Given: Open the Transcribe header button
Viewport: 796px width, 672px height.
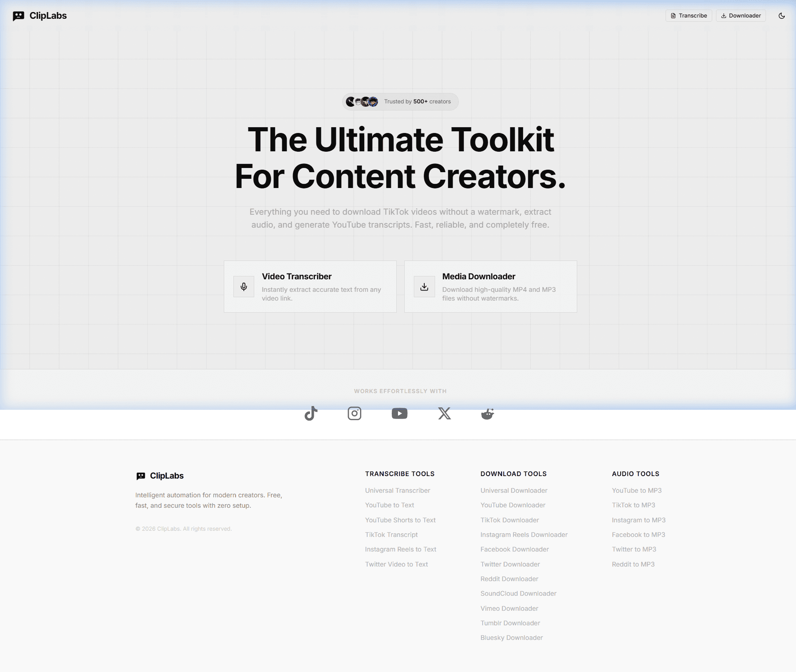Looking at the screenshot, I should [688, 16].
